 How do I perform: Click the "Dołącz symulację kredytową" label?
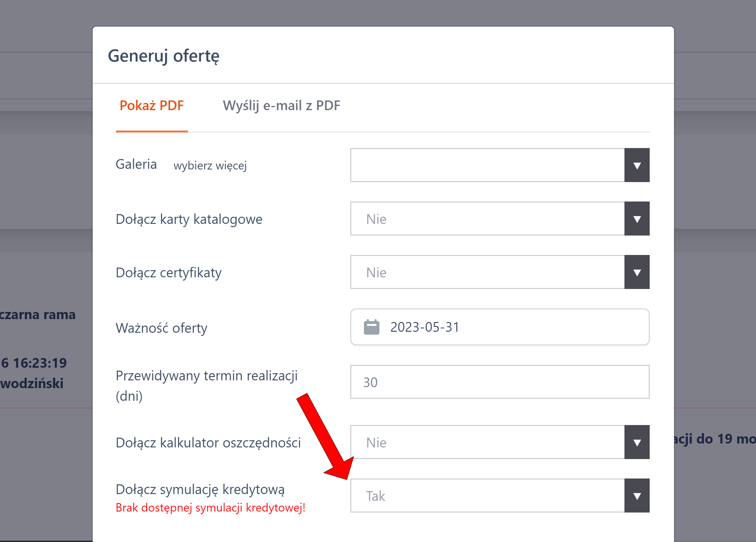point(200,489)
